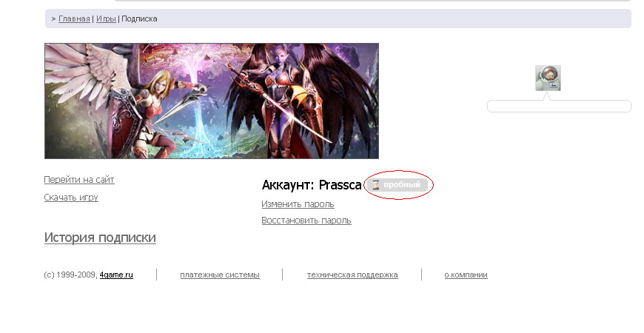Viewport: 644px width, 333px height.
Task: Go to the Игры breadcrumb link
Action: pyautogui.click(x=106, y=19)
